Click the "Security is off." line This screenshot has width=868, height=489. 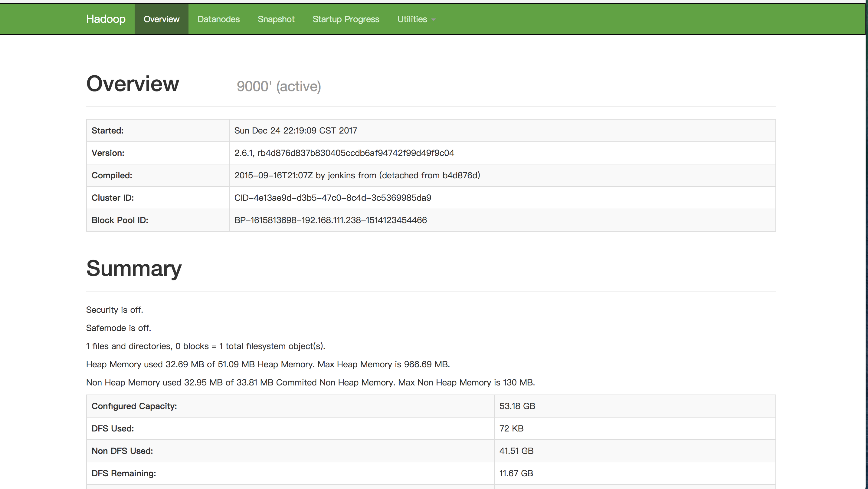click(115, 309)
